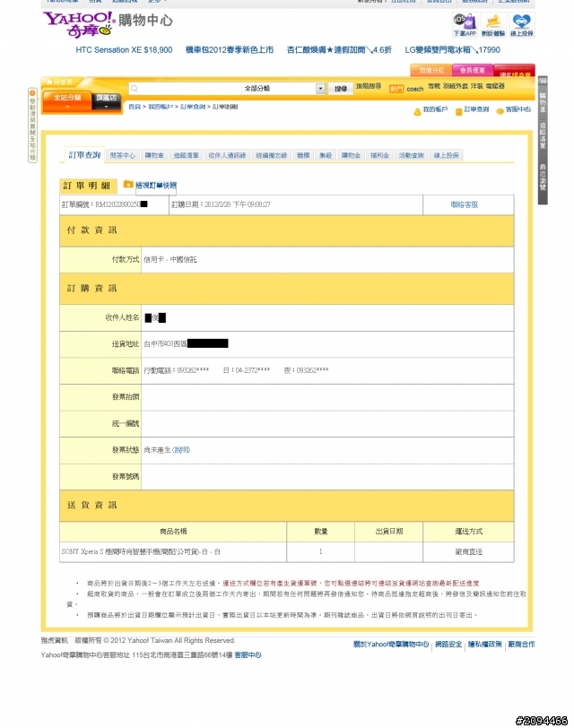Open the 杏仁酸煥膚 promo link
The width and height of the screenshot is (574, 728).
click(339, 49)
